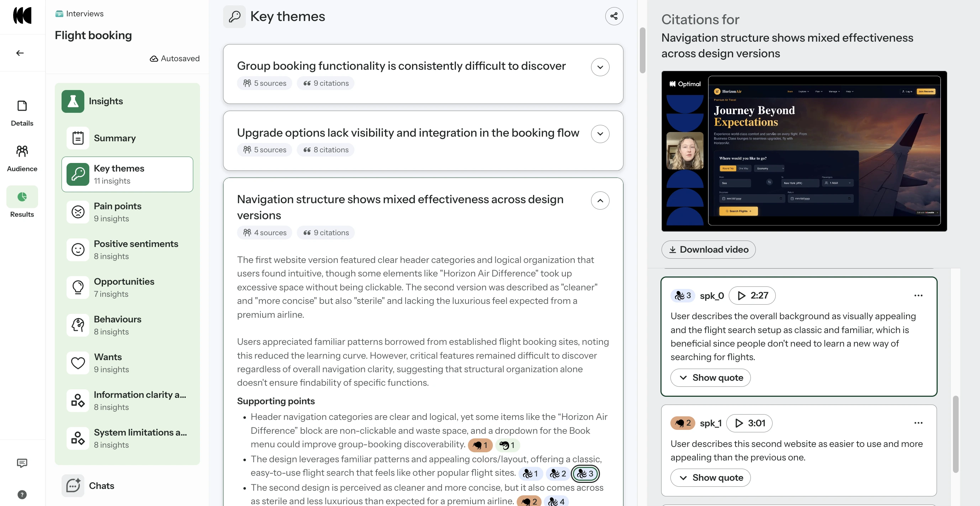Viewport: 980px width, 506px height.
Task: Expand the Upgrade options theme card
Action: point(600,134)
